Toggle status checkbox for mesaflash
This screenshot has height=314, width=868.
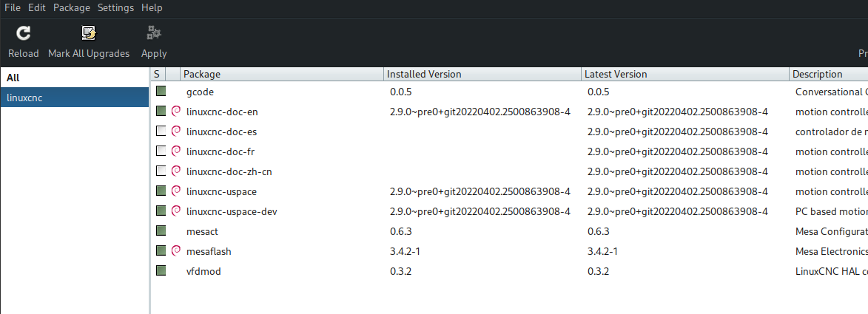pyautogui.click(x=161, y=250)
